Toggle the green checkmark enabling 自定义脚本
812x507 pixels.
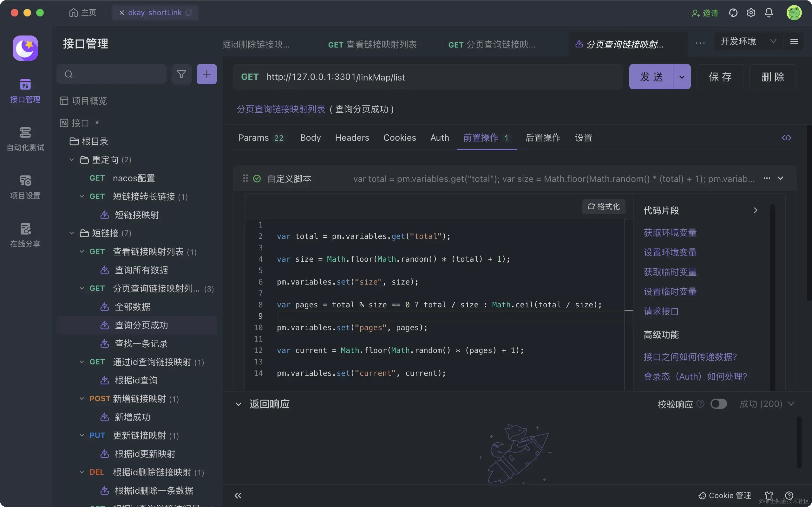[257, 178]
